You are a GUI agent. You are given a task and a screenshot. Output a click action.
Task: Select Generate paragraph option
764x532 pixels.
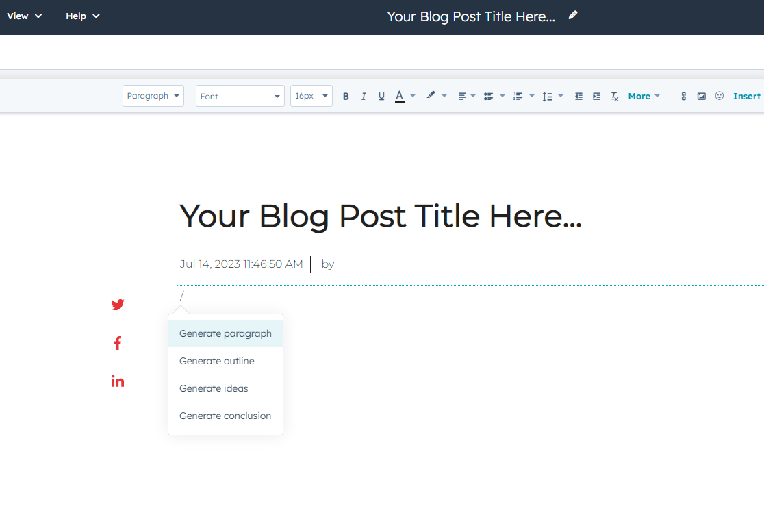point(226,333)
